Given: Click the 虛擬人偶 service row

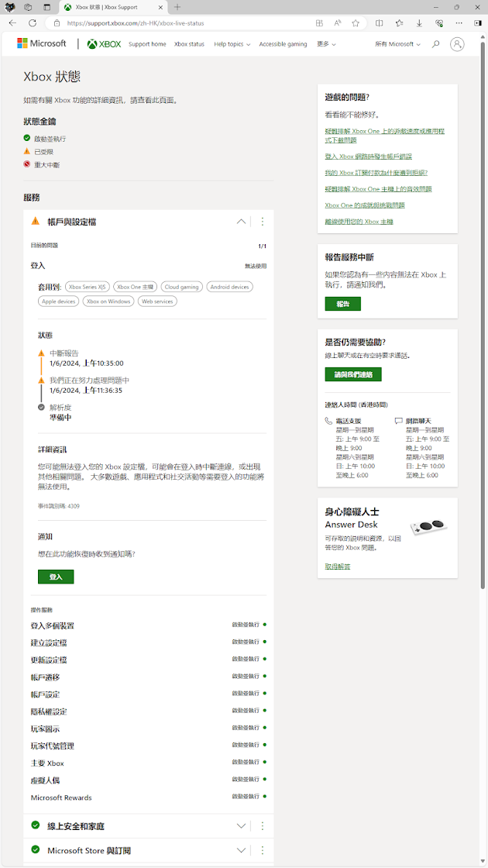Looking at the screenshot, I should pyautogui.click(x=148, y=780).
